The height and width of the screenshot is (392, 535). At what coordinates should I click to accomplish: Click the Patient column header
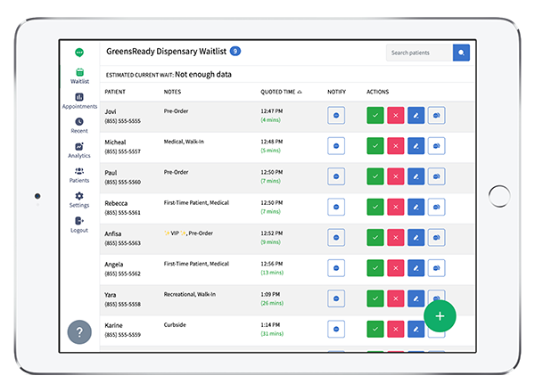tap(115, 92)
